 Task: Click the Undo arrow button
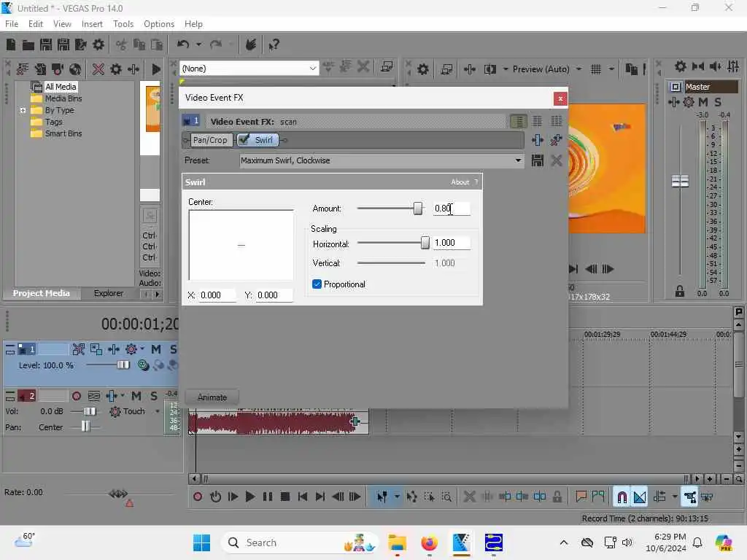click(x=183, y=44)
